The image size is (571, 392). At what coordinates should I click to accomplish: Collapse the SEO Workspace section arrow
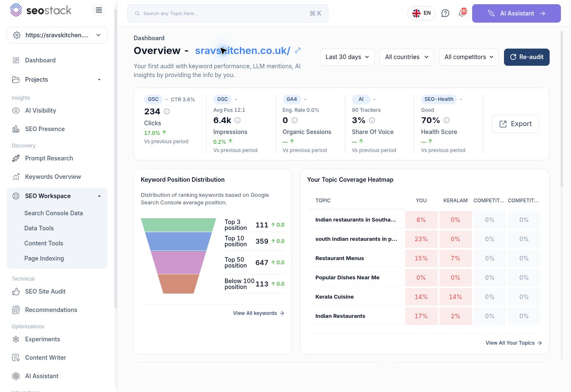tap(99, 196)
